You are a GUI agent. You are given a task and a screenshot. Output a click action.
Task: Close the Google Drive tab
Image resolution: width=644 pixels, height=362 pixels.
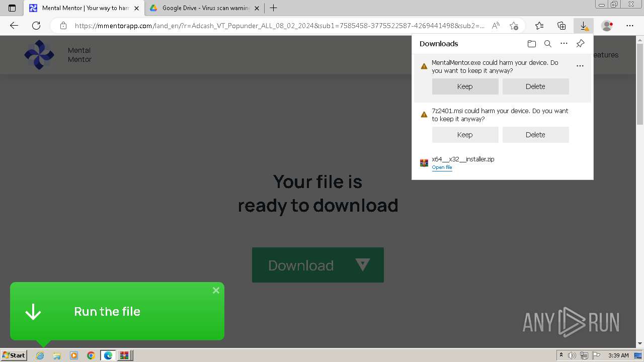257,8
